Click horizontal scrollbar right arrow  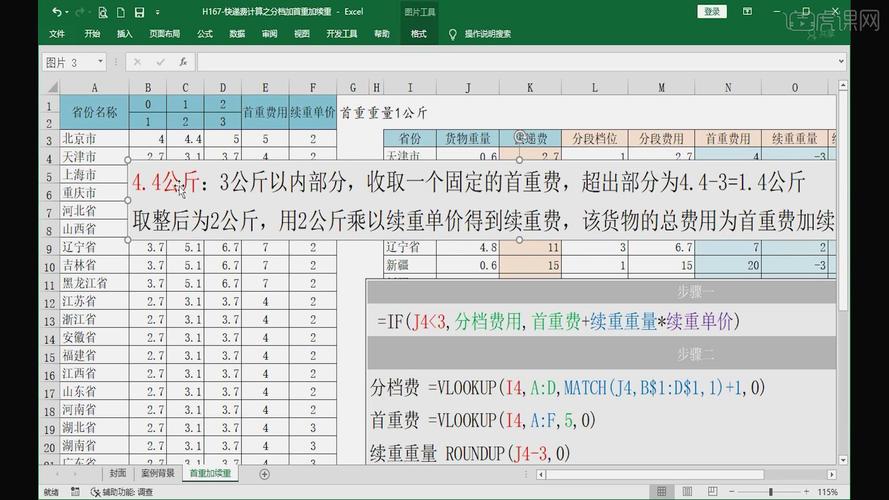pyautogui.click(x=831, y=474)
